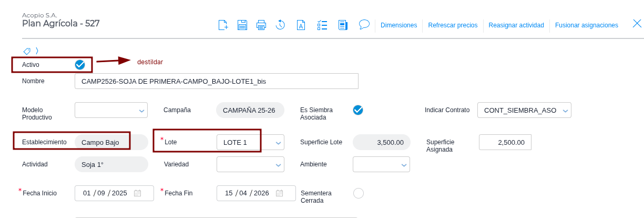Click Fusionar asignaciones
644x218 pixels.
click(x=586, y=25)
